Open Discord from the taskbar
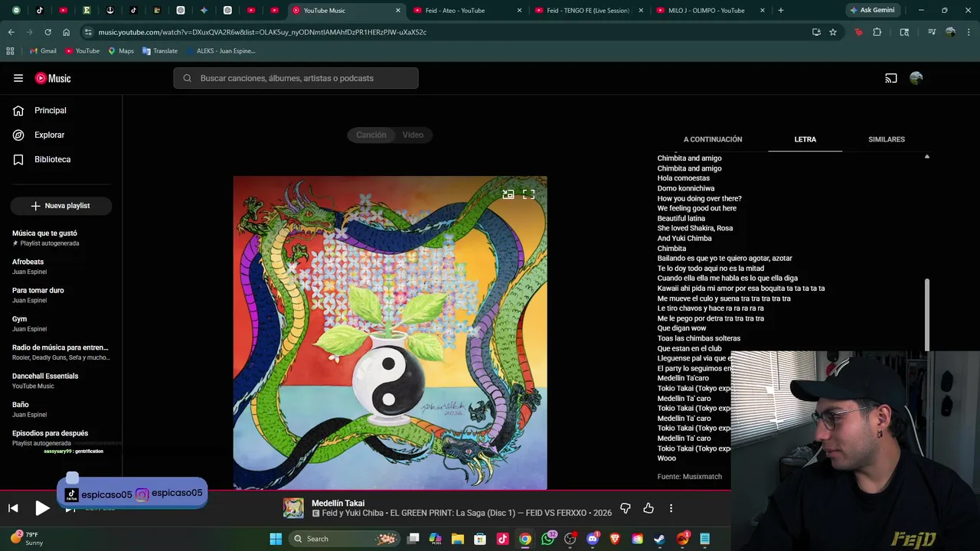980x551 pixels. 592,539
